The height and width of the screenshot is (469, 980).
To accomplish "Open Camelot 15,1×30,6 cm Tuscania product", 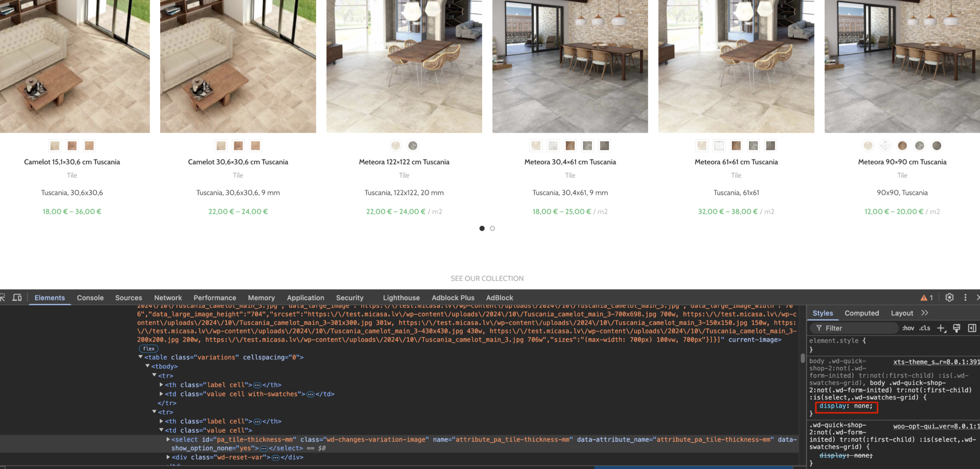I will [x=72, y=162].
